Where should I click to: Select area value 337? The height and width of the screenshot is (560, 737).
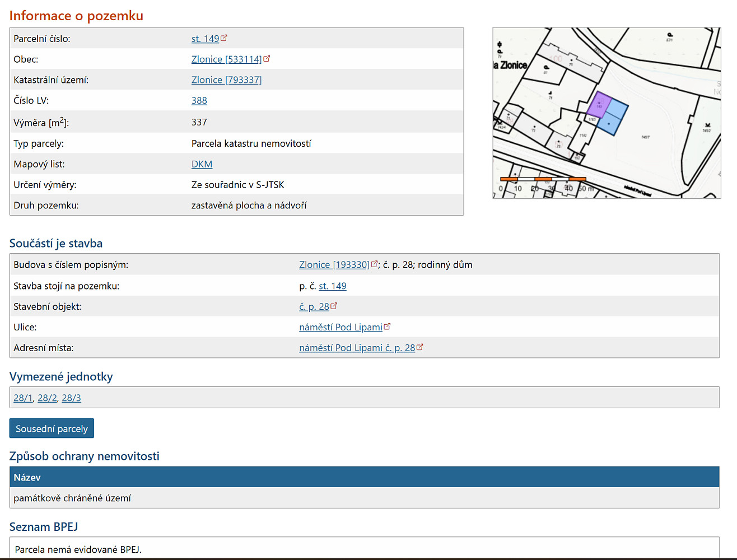[199, 122]
